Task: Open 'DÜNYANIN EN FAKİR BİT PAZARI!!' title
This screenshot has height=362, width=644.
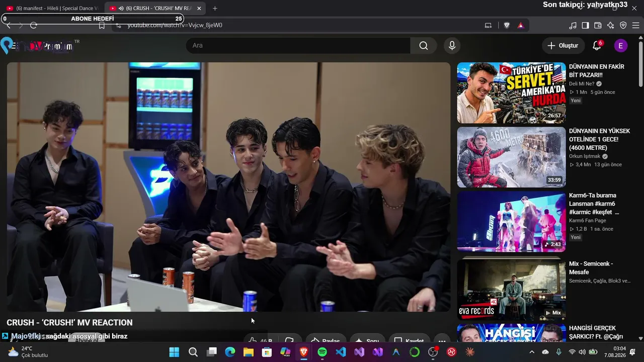Action: (597, 71)
